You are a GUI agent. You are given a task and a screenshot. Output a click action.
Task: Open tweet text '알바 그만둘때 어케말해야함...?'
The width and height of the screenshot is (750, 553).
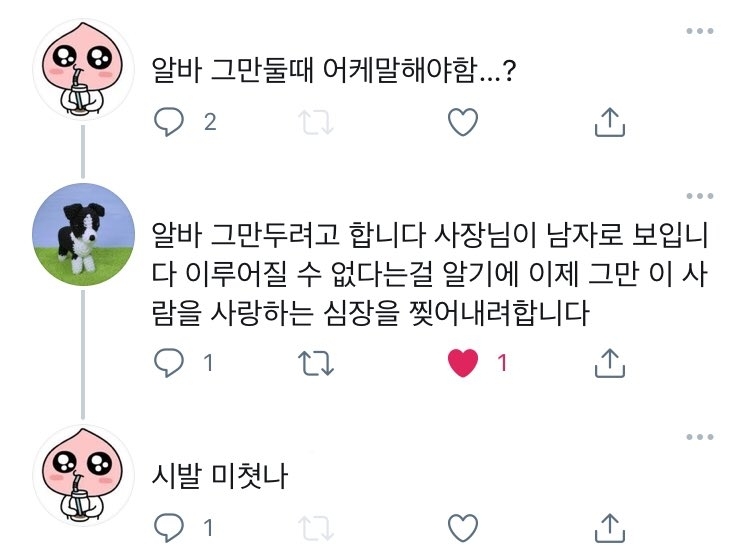click(x=334, y=70)
